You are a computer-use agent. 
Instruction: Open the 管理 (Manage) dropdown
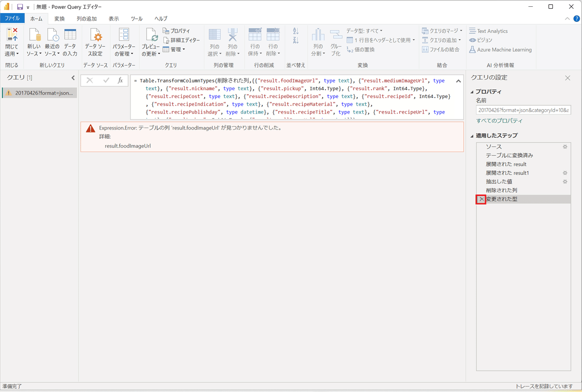174,49
